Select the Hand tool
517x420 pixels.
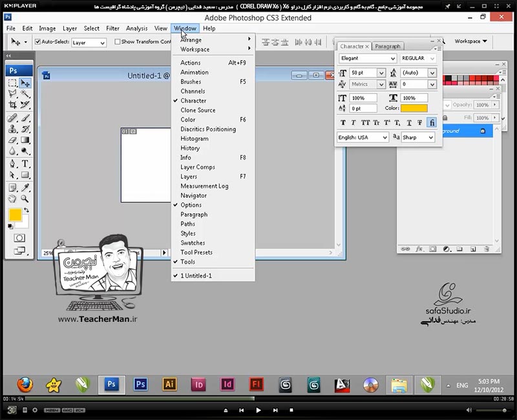pos(12,199)
